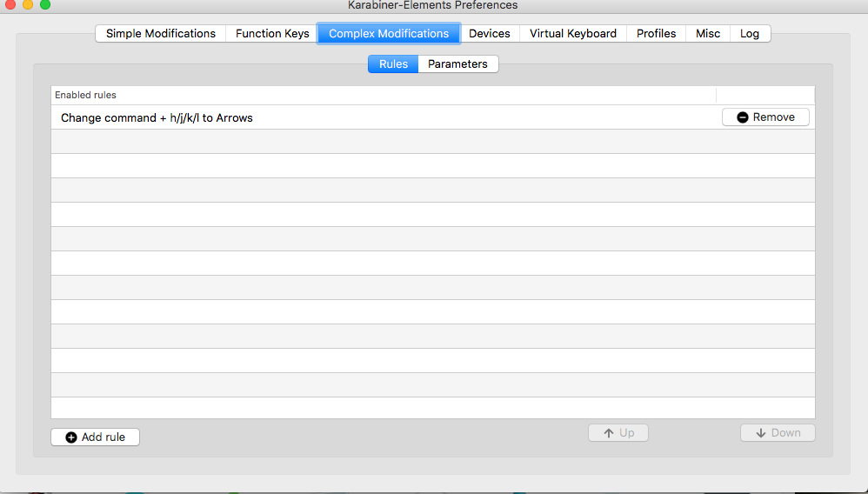Minimize the window with the yellow button
The width and height of the screenshot is (868, 494).
coord(28,4)
